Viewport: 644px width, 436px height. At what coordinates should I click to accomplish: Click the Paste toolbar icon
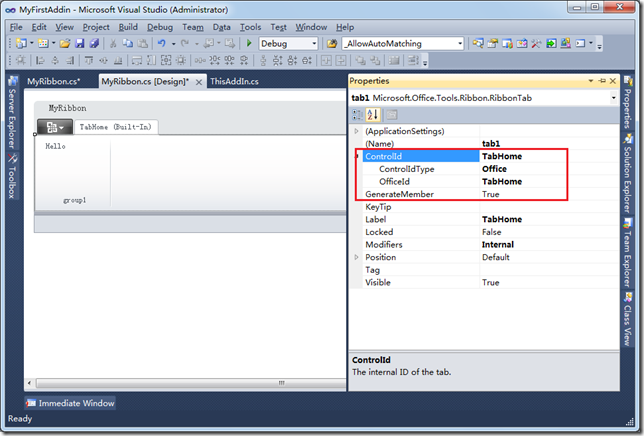coord(143,43)
